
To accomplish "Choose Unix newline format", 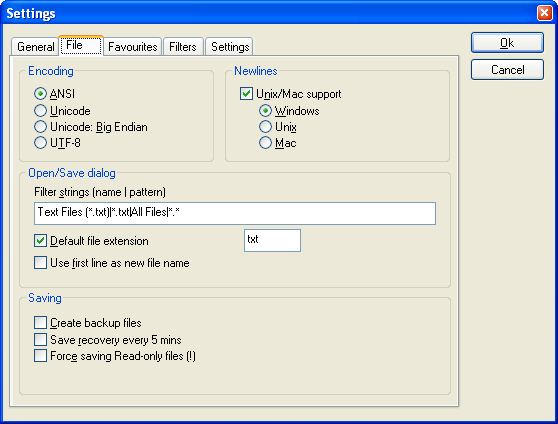I will tap(278, 127).
